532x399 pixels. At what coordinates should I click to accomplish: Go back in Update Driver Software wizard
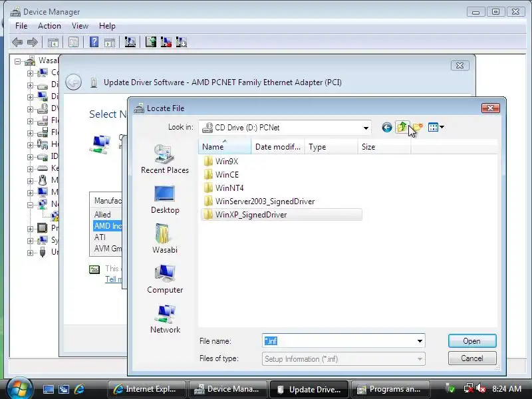(73, 82)
